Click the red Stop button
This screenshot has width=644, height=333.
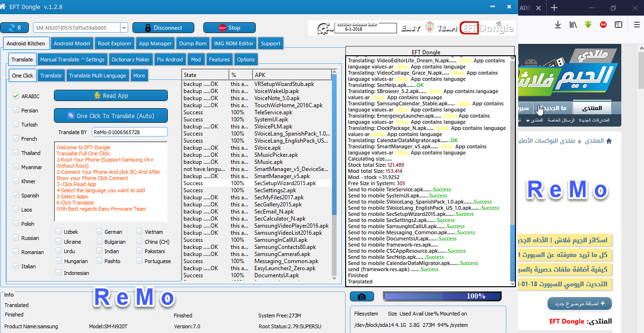pyautogui.click(x=229, y=28)
